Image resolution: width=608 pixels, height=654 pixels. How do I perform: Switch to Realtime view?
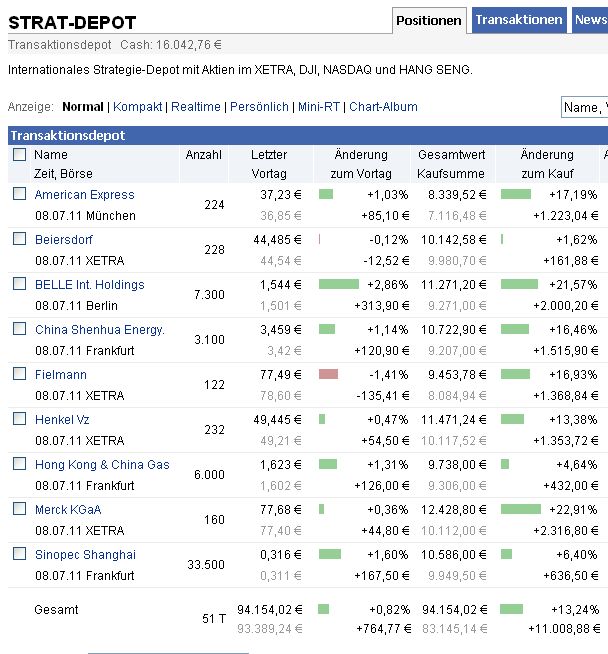[196, 107]
